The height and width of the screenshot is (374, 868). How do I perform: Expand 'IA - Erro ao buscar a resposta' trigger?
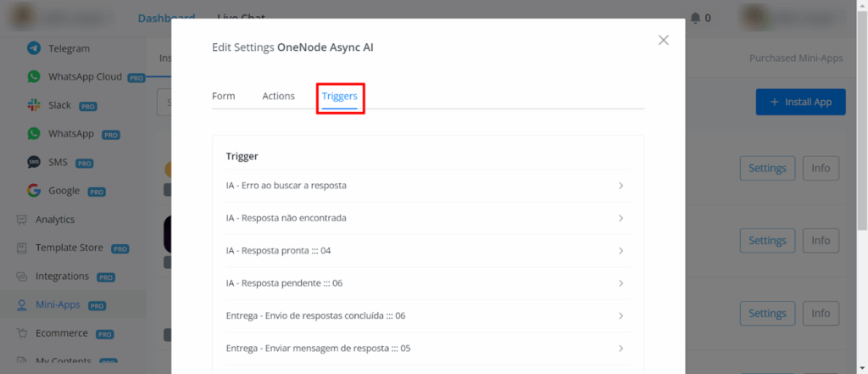pyautogui.click(x=620, y=186)
